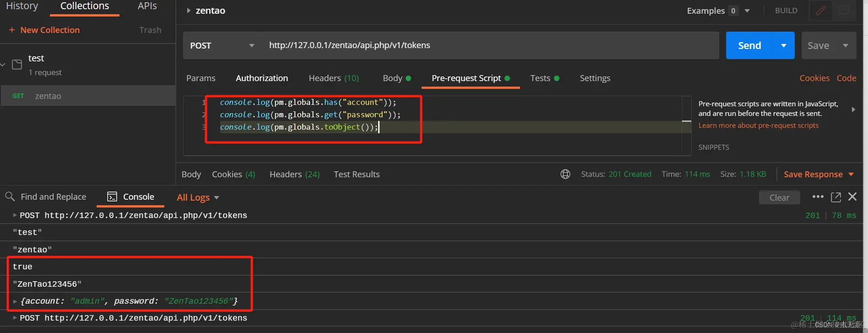
Task: Close the console panel with X
Action: [x=852, y=197]
